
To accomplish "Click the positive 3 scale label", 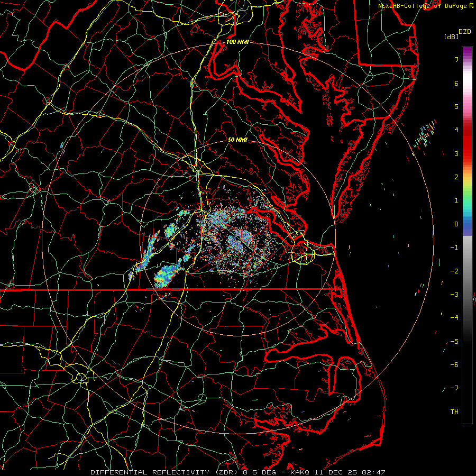I will 456,153.
